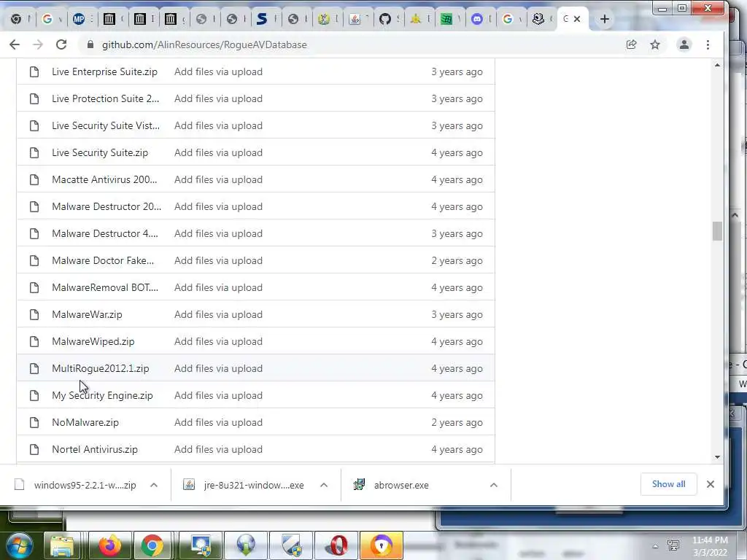
Task: Open the abrowser.exe downloaded file
Action: pyautogui.click(x=401, y=485)
